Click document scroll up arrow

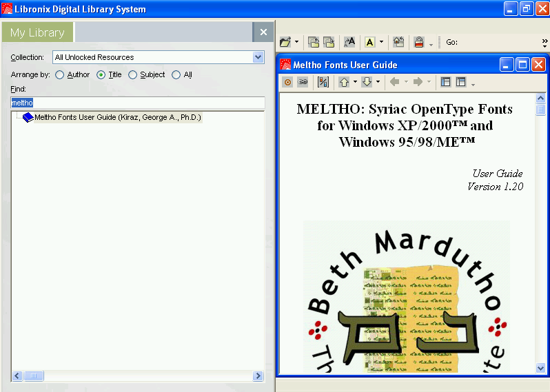click(x=540, y=99)
